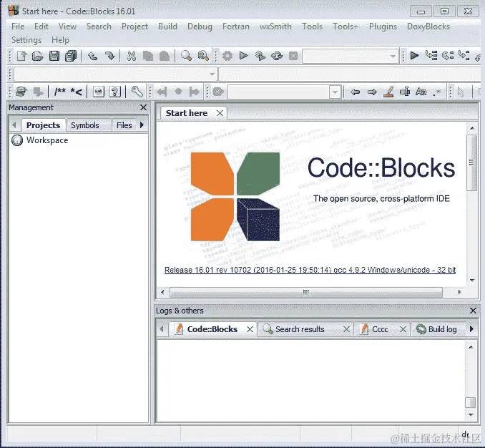Show more Management tabs with right arrow
This screenshot has height=448, width=485.
click(142, 125)
